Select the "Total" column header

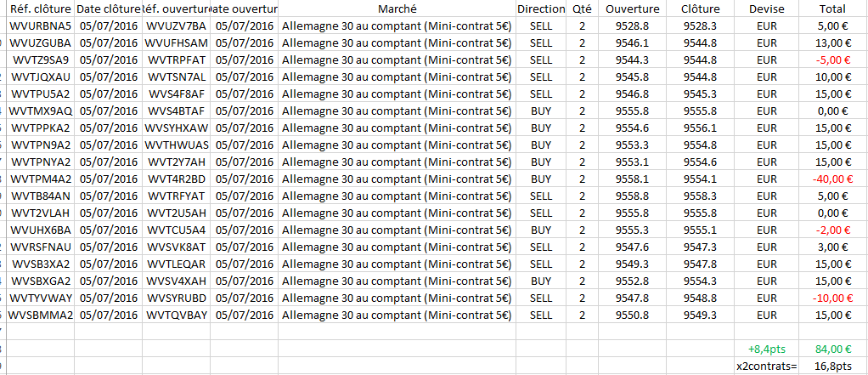pyautogui.click(x=832, y=9)
